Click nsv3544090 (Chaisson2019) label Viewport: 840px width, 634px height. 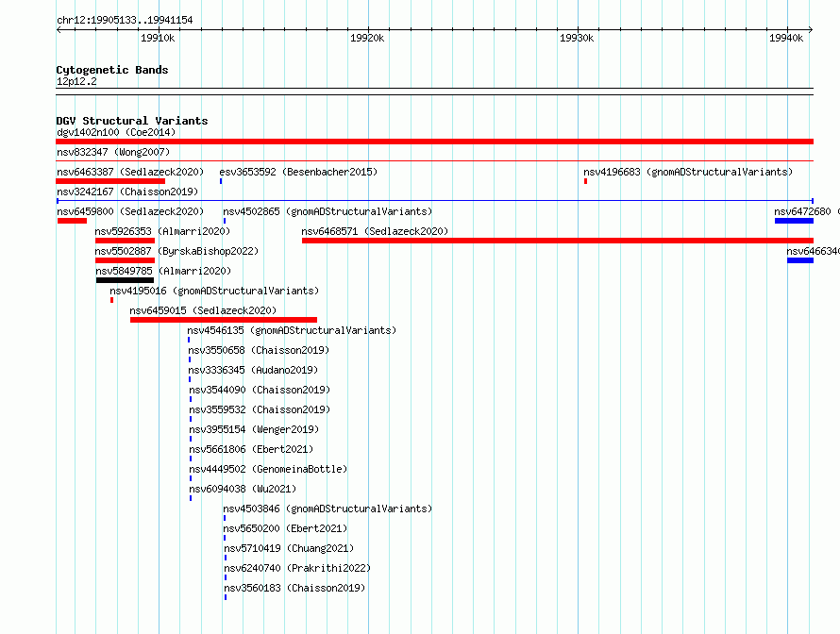[260, 390]
